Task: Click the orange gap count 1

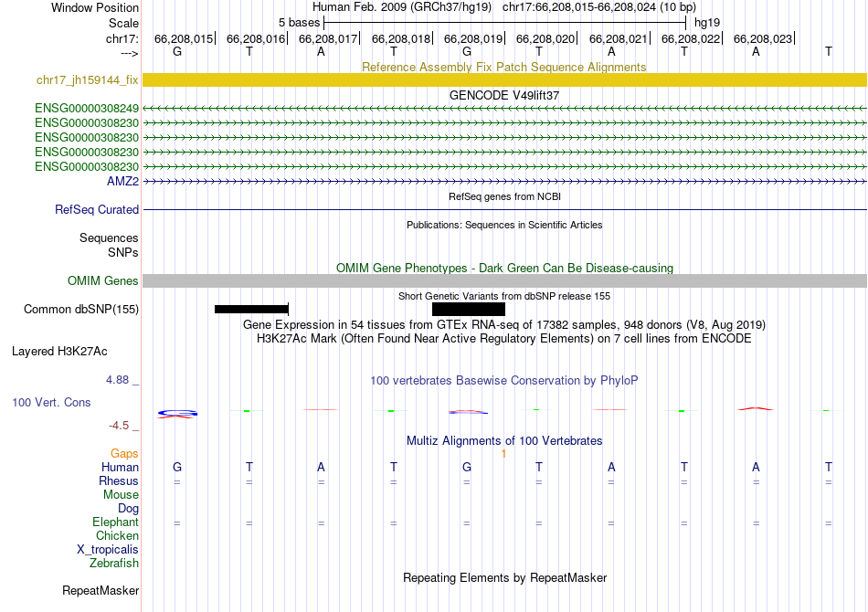Action: click(503, 454)
